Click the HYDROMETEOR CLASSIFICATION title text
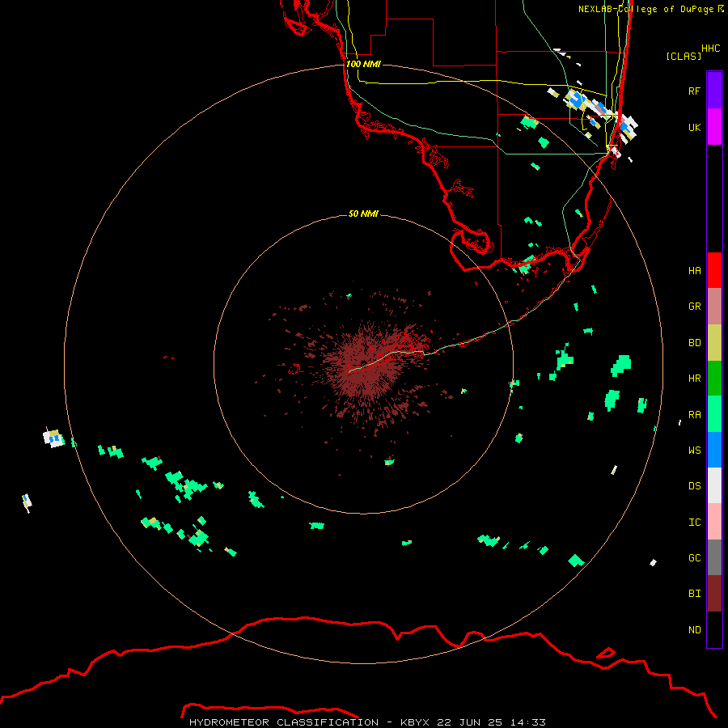The image size is (728, 728). (284, 722)
